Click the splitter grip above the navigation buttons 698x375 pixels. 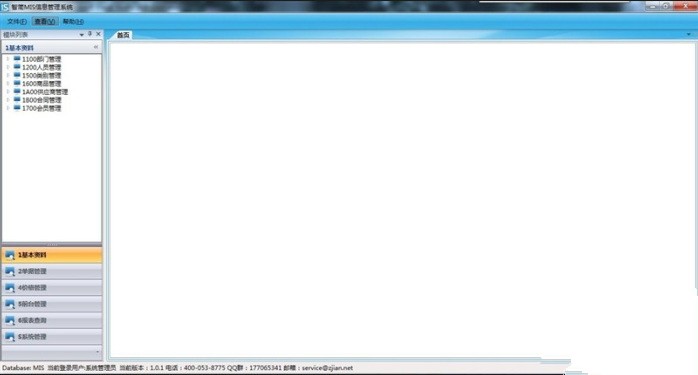(52, 245)
